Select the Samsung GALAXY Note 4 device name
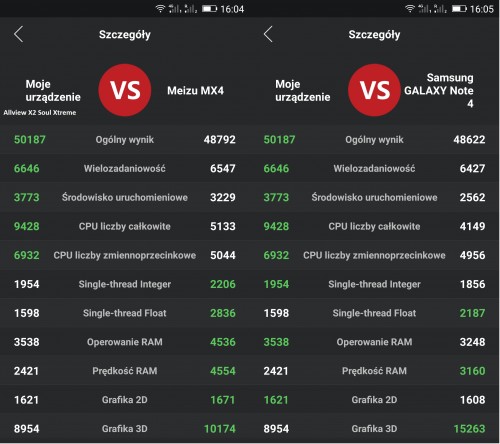Image resolution: width=500 pixels, height=444 pixels. tap(439, 90)
